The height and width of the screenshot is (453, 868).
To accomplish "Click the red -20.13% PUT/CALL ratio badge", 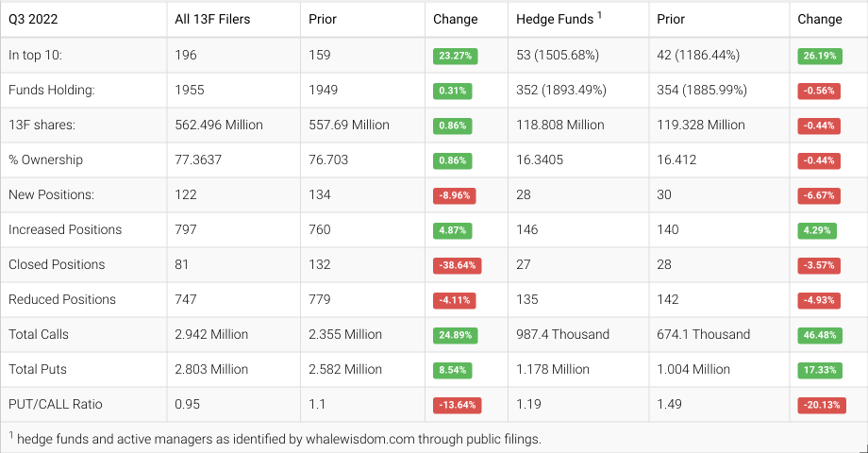I will 819,405.
